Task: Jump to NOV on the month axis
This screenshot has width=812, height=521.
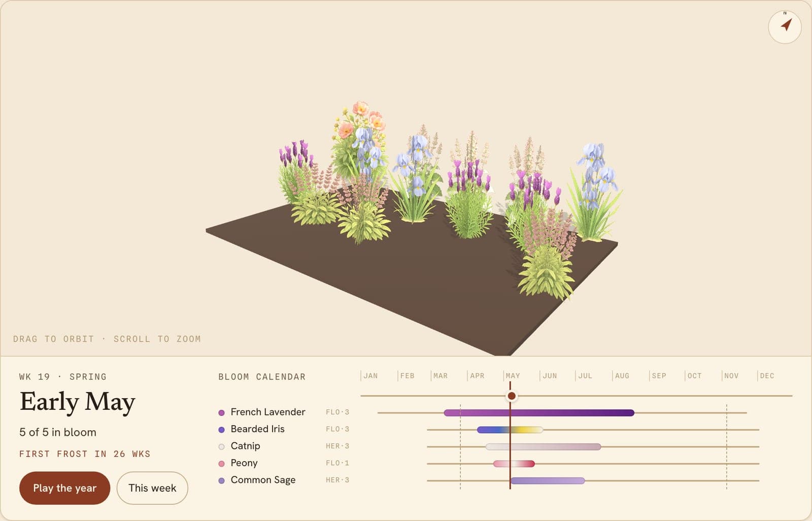Action: pos(731,376)
